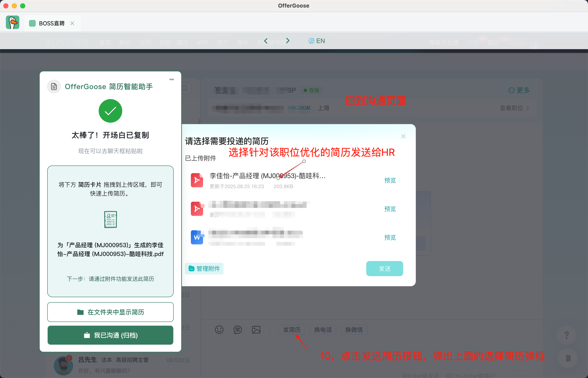
Task: Click the red PDF icon of 李佳怡 resume
Action: tap(197, 180)
